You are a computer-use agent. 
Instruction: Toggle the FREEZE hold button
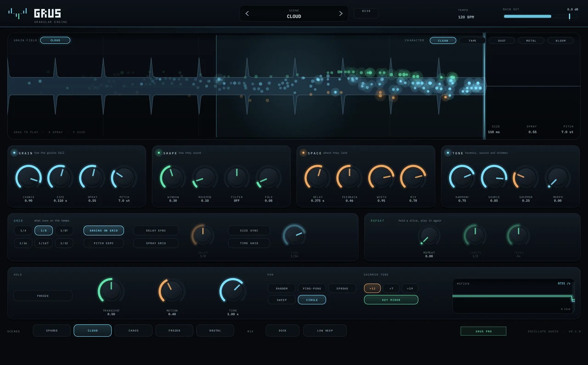coord(43,296)
